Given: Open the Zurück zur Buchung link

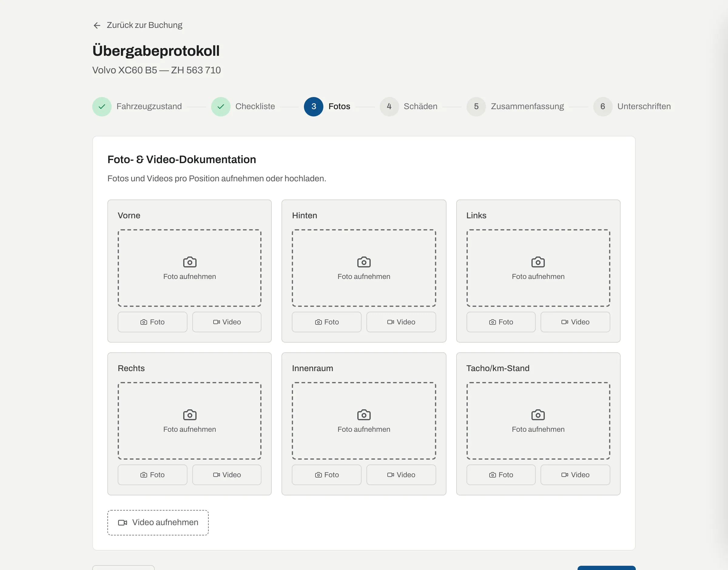Looking at the screenshot, I should [137, 25].
